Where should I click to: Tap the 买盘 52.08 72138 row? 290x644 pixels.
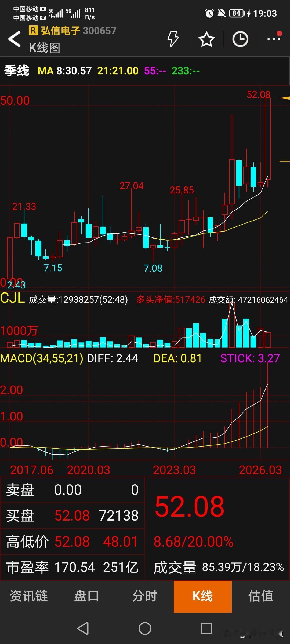pyautogui.click(x=72, y=515)
